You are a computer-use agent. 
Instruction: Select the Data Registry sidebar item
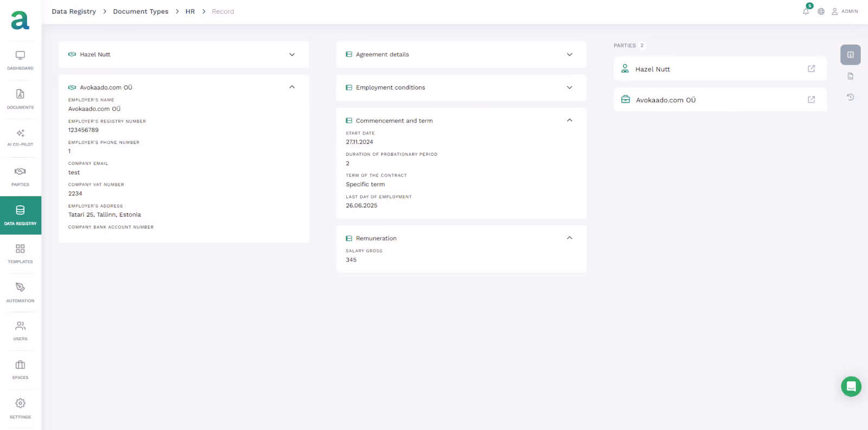[21, 216]
